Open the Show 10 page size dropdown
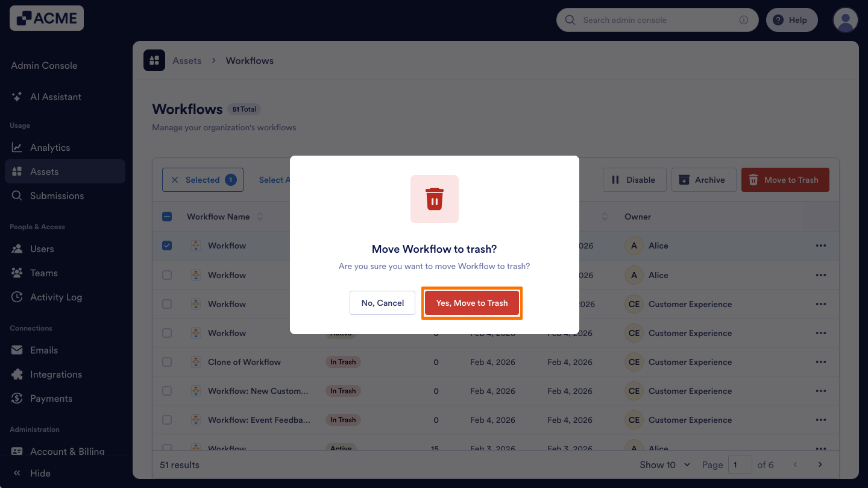 [x=664, y=464]
